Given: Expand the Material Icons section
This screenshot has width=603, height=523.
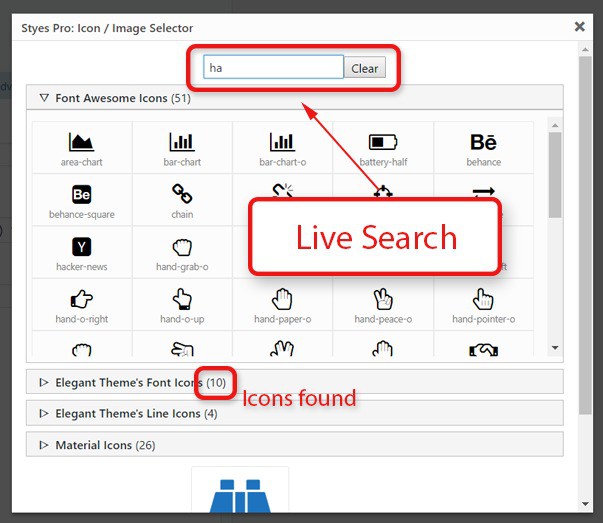Looking at the screenshot, I should pyautogui.click(x=44, y=444).
